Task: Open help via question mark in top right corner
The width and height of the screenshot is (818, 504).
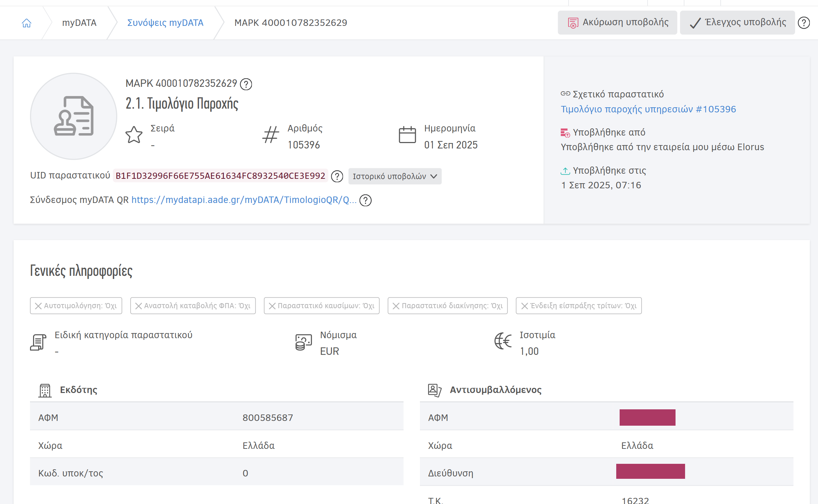Action: [x=805, y=22]
